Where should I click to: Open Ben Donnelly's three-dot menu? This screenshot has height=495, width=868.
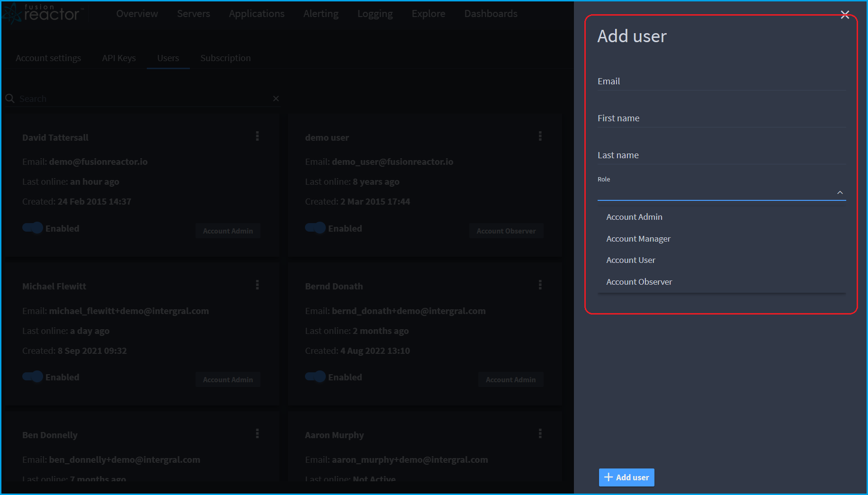coord(257,434)
